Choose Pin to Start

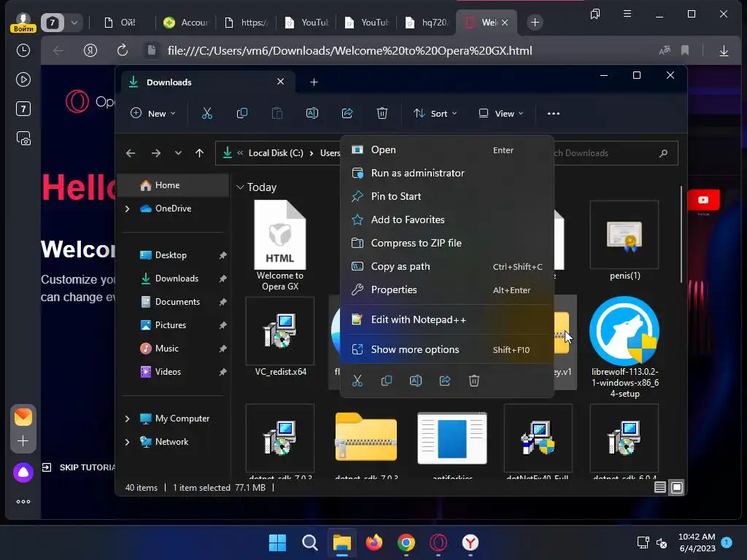click(447, 196)
